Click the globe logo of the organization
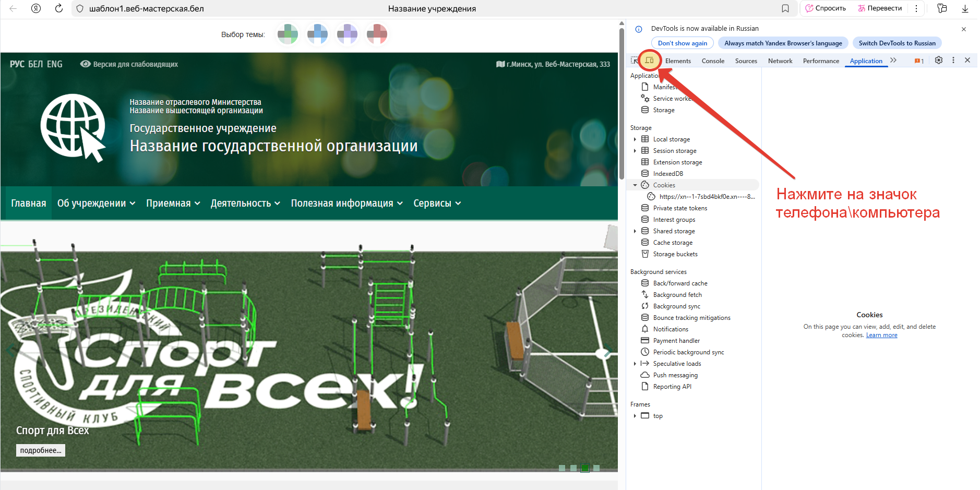 (73, 127)
